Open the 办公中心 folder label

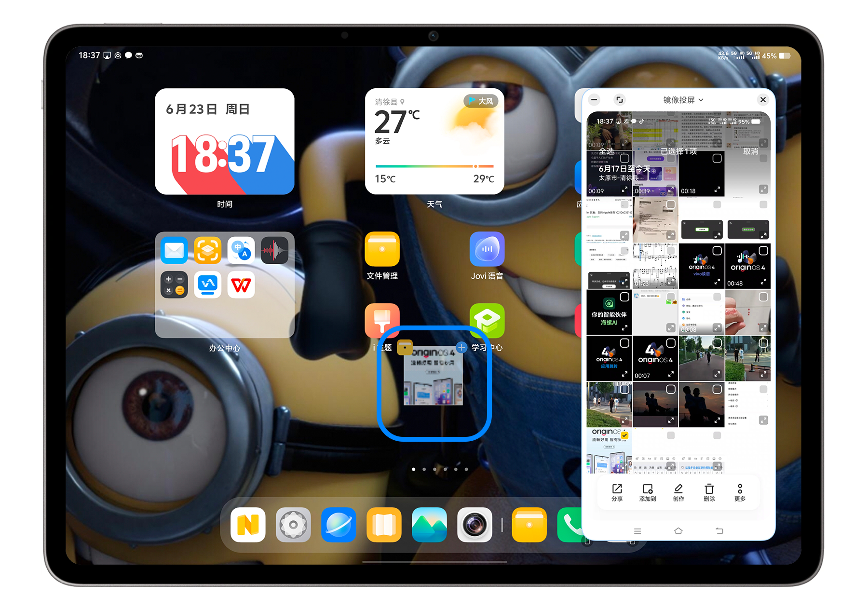[x=224, y=348]
